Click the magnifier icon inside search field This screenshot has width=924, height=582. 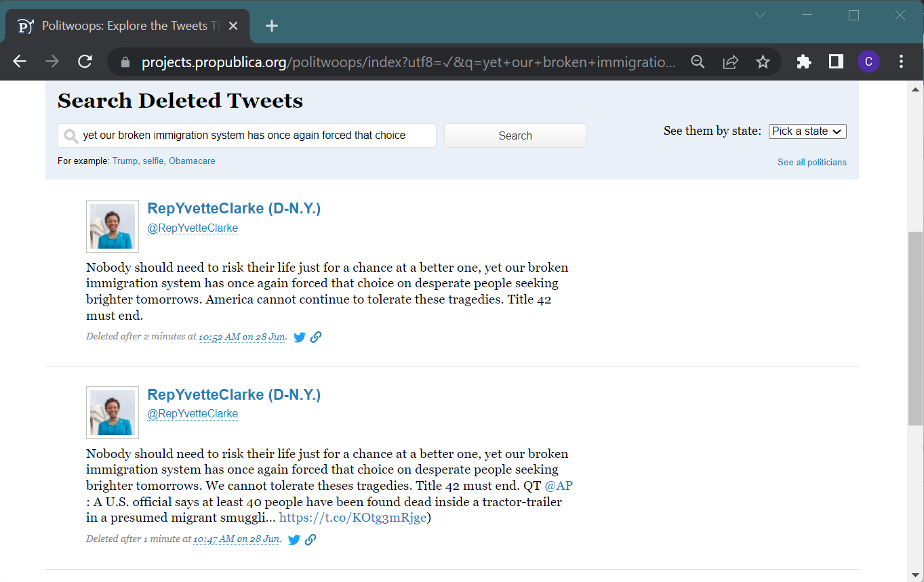[x=71, y=136]
